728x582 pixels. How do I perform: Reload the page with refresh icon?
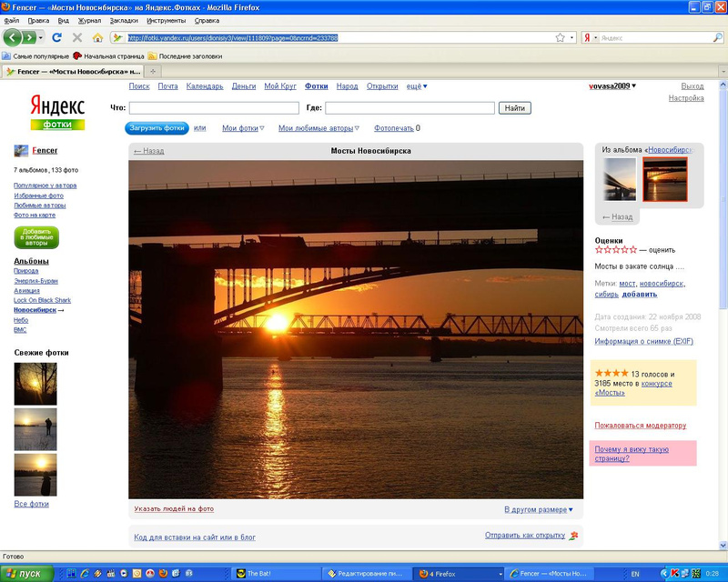coord(56,37)
